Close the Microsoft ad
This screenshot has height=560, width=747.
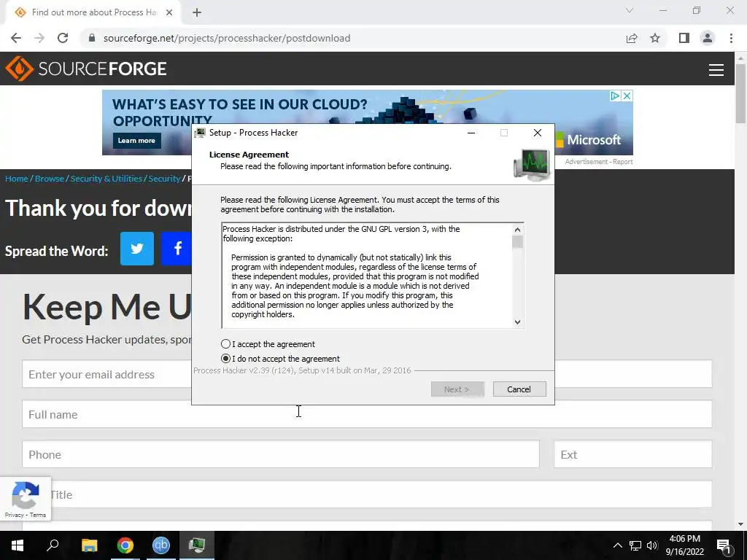(627, 96)
